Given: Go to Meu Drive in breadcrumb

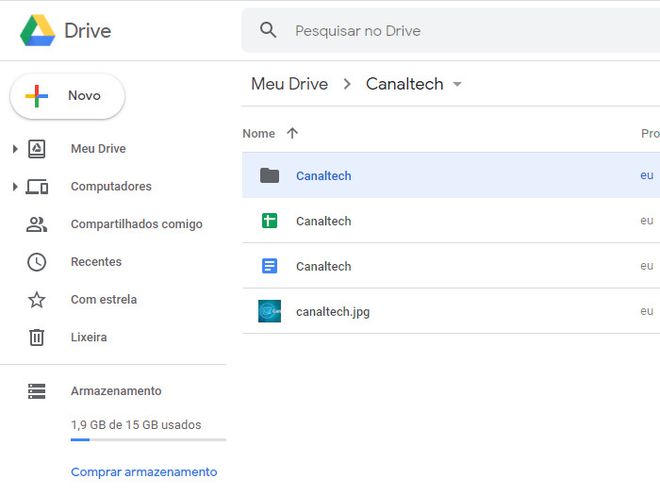Looking at the screenshot, I should (290, 84).
